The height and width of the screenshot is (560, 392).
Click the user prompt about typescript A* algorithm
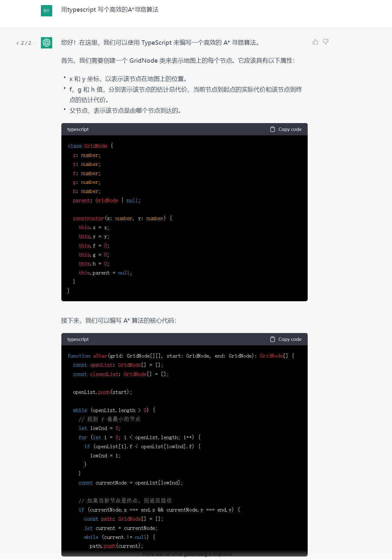click(110, 10)
